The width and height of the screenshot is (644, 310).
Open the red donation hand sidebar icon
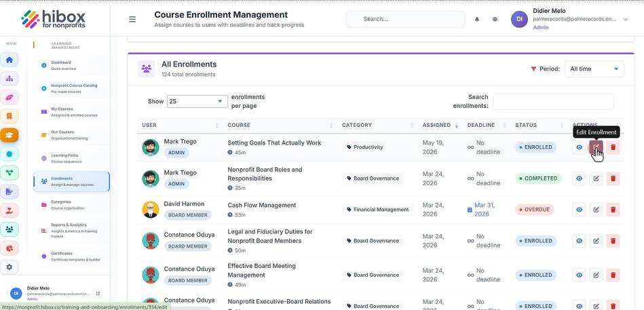[x=10, y=211]
